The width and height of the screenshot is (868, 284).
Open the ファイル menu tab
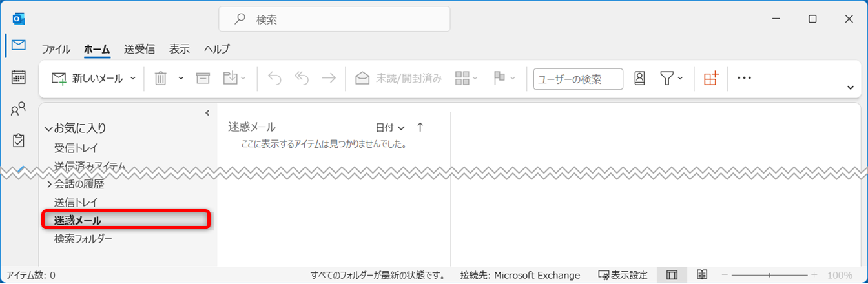coord(56,49)
